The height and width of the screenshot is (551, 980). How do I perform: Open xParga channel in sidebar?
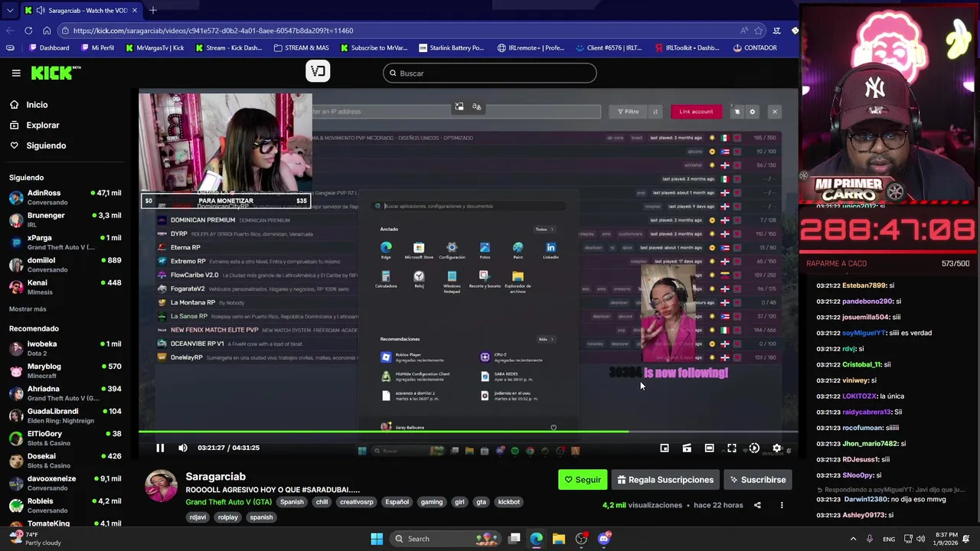[x=65, y=243]
